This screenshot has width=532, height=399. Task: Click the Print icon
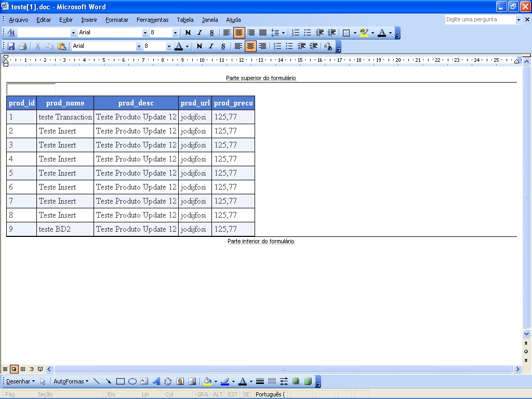tap(23, 46)
